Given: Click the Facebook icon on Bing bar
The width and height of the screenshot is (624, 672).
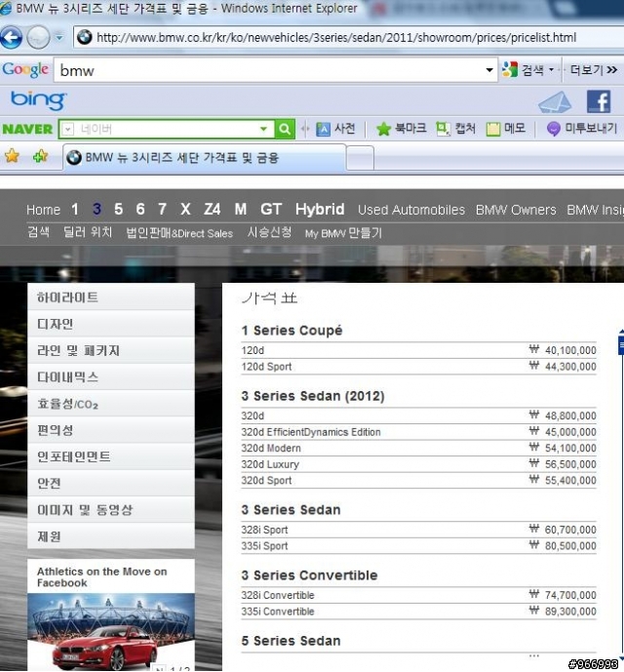Looking at the screenshot, I should coord(599,101).
